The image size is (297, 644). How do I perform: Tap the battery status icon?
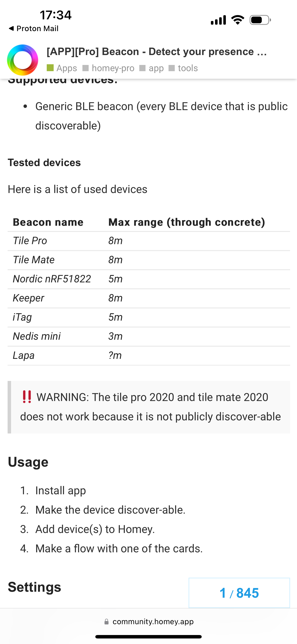[260, 20]
